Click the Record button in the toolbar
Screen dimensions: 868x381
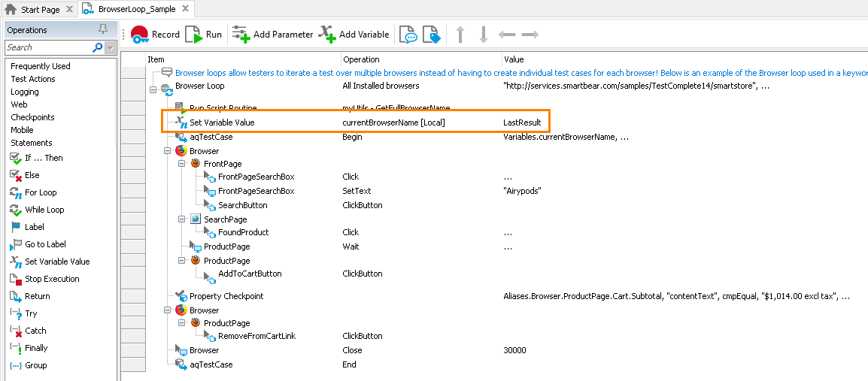[155, 35]
